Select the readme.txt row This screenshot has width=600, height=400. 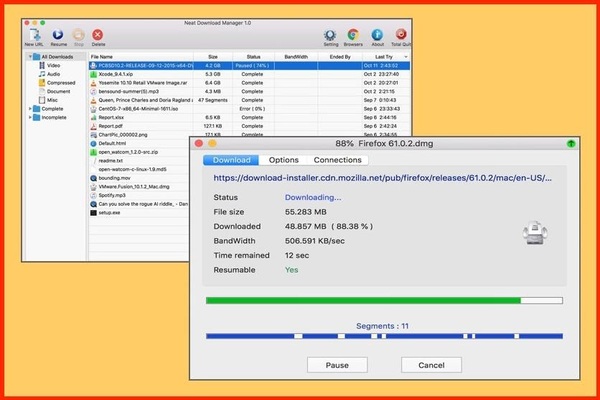139,161
